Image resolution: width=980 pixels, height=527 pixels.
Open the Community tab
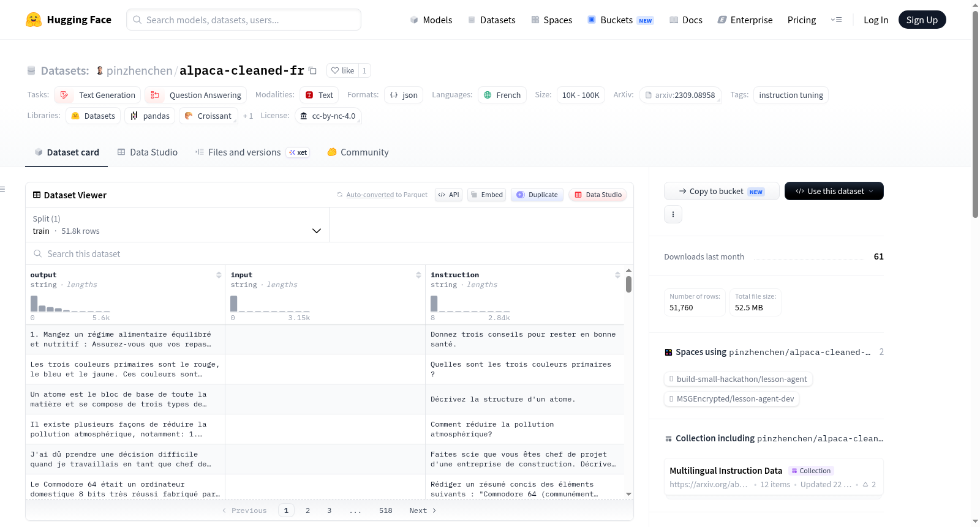tap(358, 152)
